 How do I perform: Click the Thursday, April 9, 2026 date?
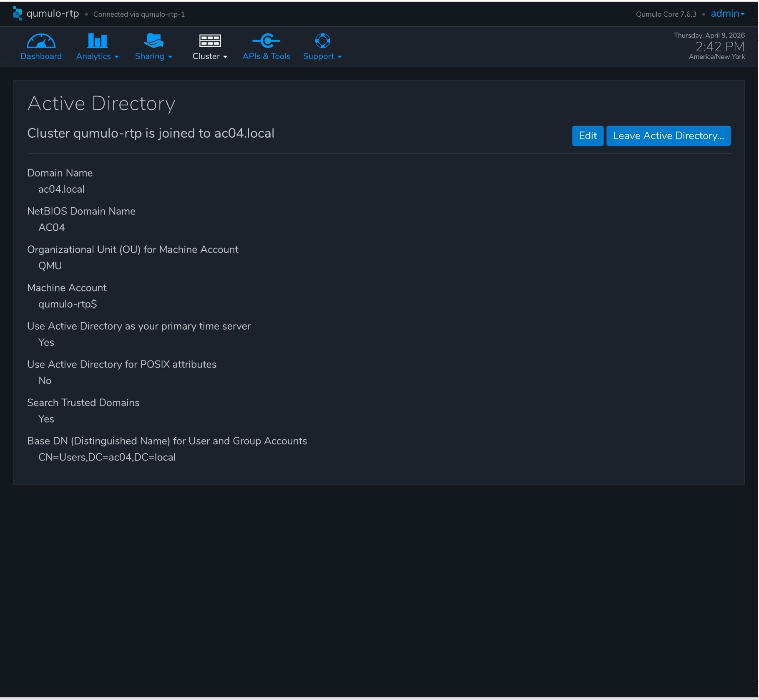709,35
